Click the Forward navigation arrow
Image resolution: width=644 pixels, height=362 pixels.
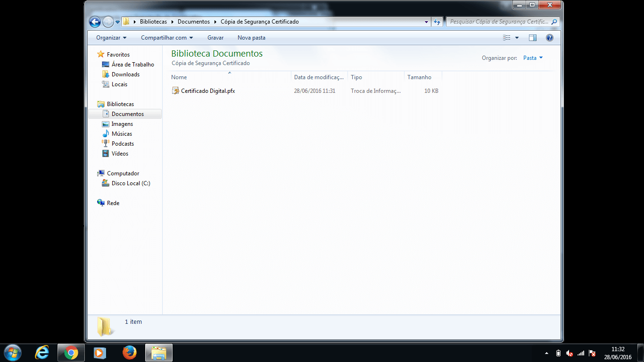point(108,22)
